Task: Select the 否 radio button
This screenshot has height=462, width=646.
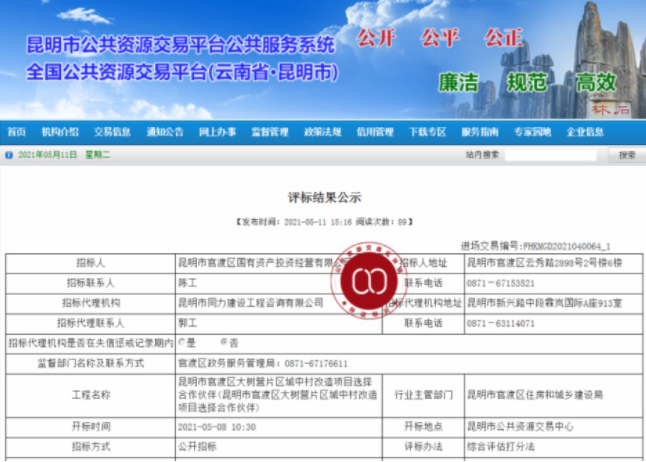Action: coord(222,342)
